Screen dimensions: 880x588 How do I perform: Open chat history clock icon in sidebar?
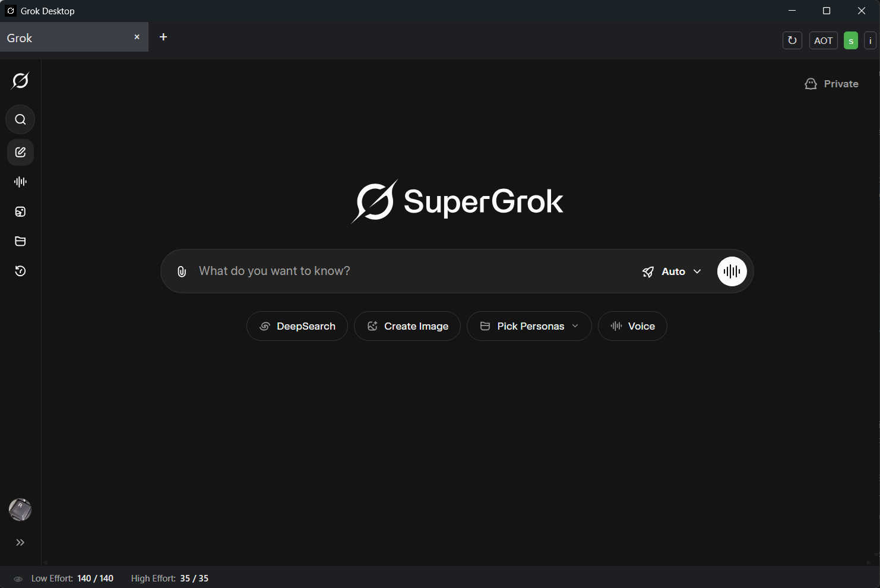coord(20,271)
